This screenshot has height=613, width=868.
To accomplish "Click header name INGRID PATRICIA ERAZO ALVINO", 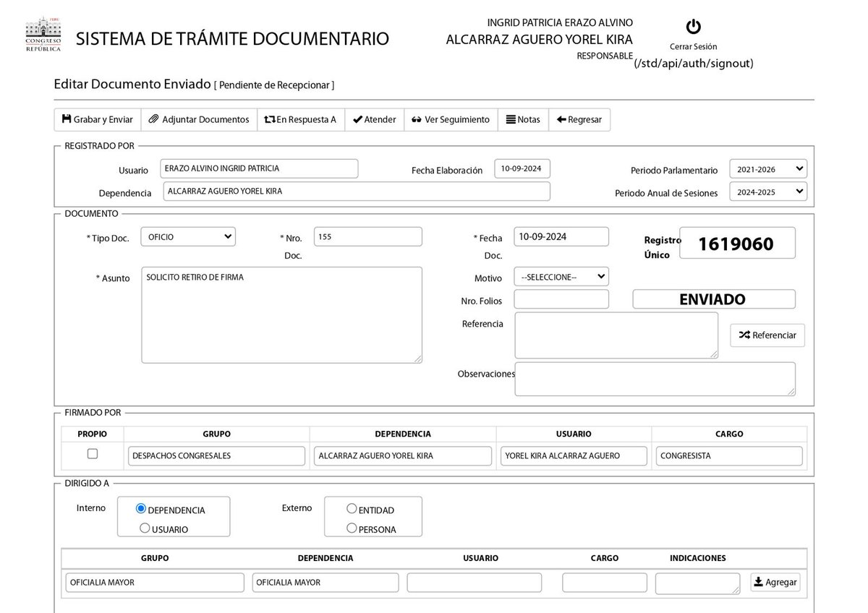I will [x=560, y=23].
